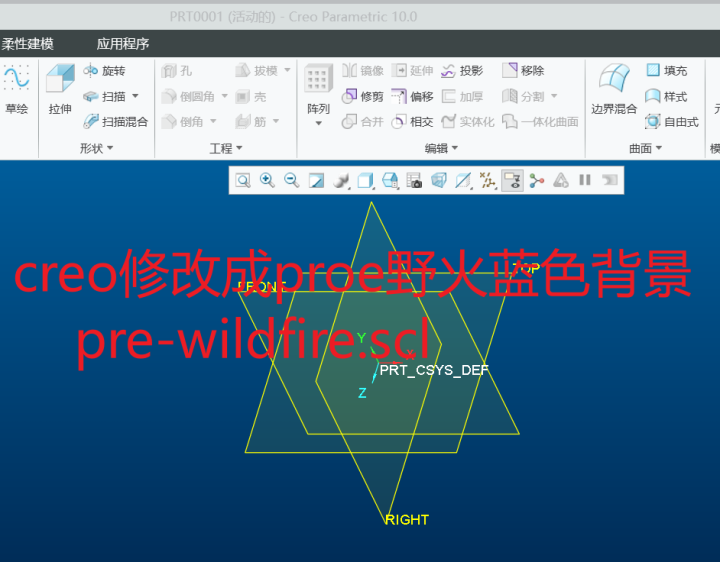The width and height of the screenshot is (720, 562).
Task: Open the Applications (应用程序) tab
Action: click(x=123, y=44)
